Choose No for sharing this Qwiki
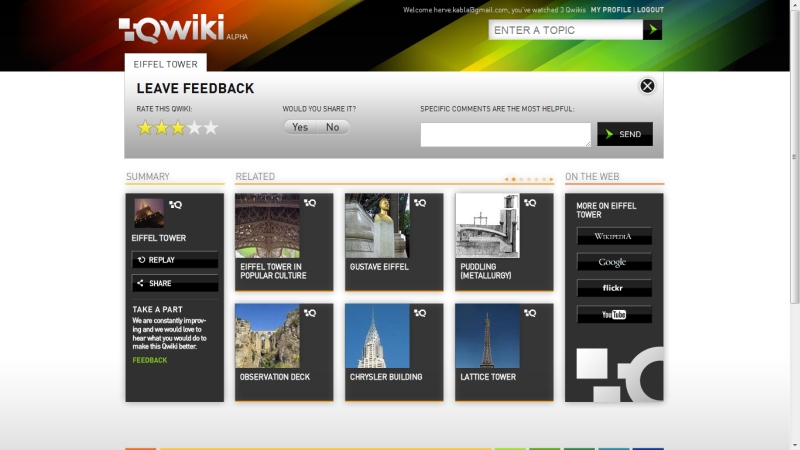800x450 pixels. click(333, 127)
